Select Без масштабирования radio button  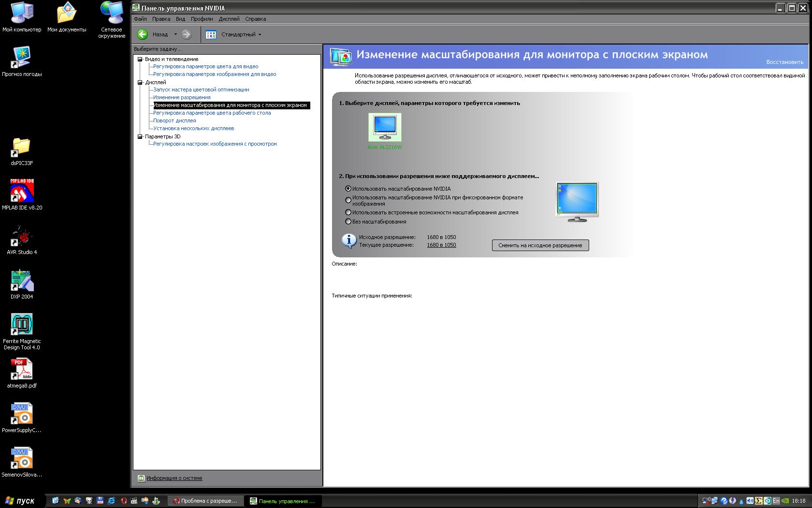click(x=348, y=222)
